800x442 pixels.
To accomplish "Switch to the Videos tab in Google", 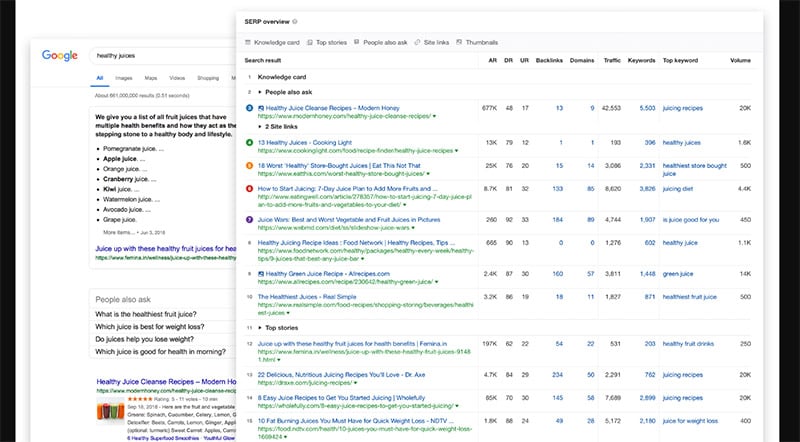I will 177,78.
